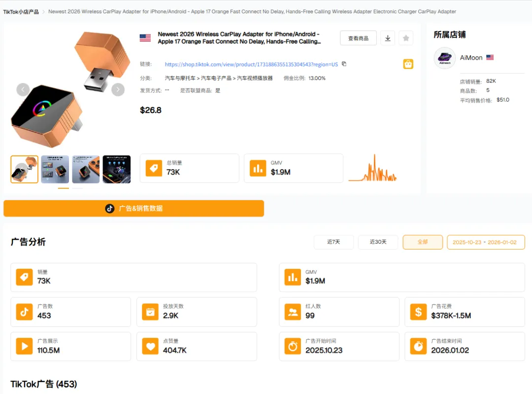532x394 pixels.
Task: Select the third product thumbnail
Action: pyautogui.click(x=86, y=169)
